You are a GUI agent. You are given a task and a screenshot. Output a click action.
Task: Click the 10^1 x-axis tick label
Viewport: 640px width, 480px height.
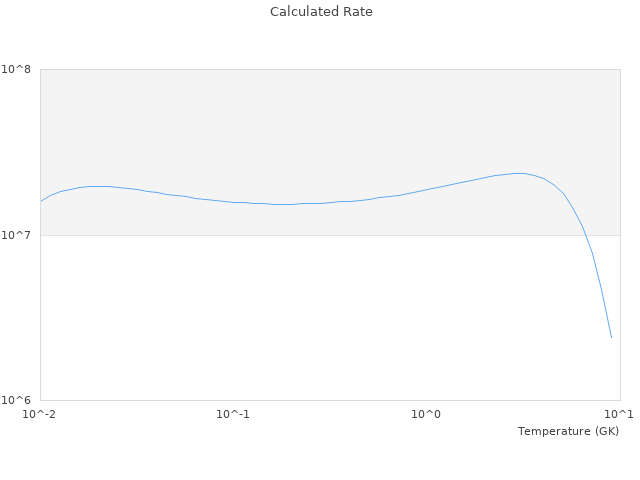tap(618, 414)
